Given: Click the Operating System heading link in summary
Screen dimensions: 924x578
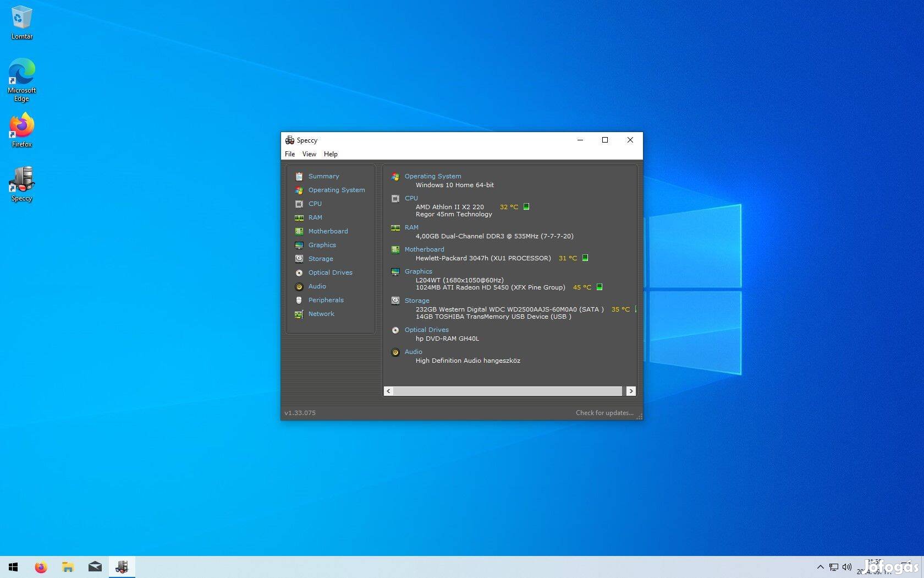Looking at the screenshot, I should [433, 176].
